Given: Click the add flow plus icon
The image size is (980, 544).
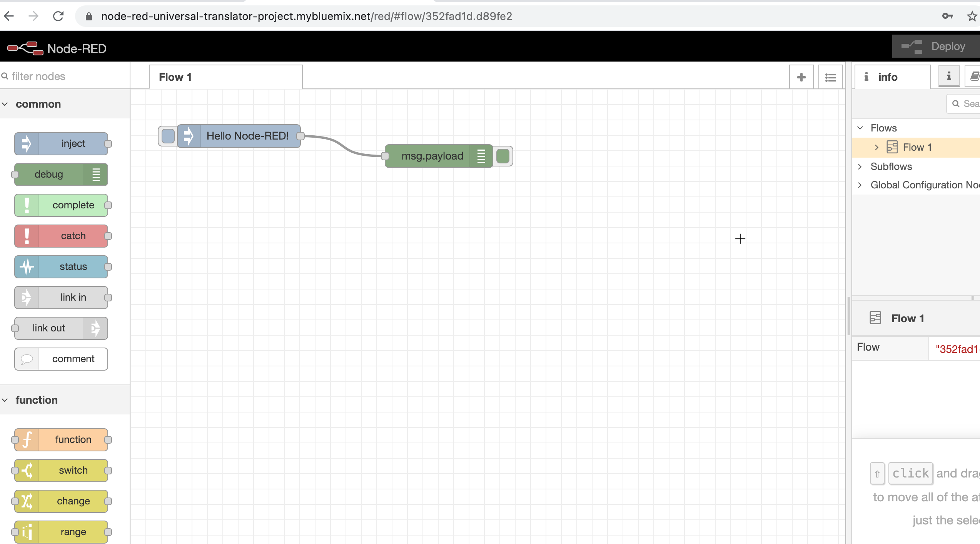Looking at the screenshot, I should [801, 77].
